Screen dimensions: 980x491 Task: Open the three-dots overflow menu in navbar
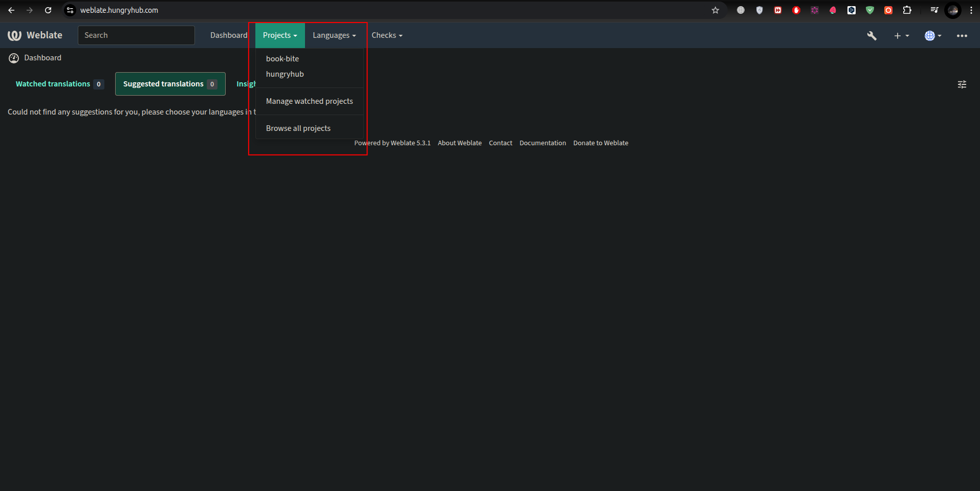(x=962, y=36)
